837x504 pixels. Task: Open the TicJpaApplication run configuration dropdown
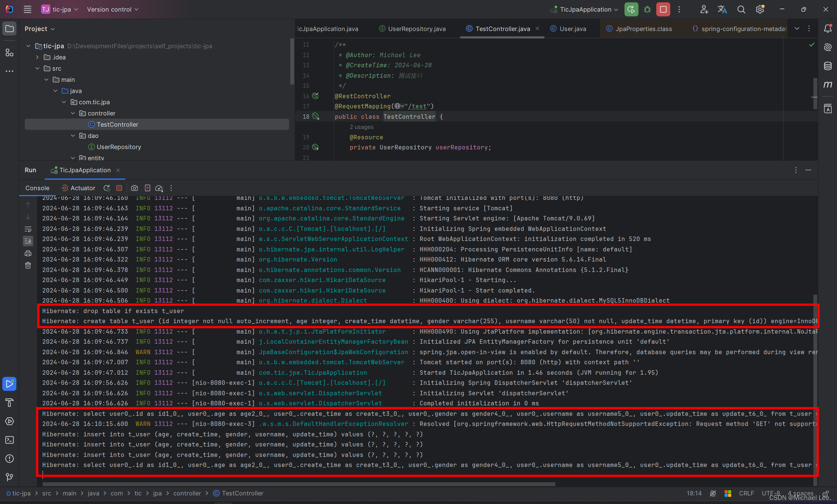585,10
